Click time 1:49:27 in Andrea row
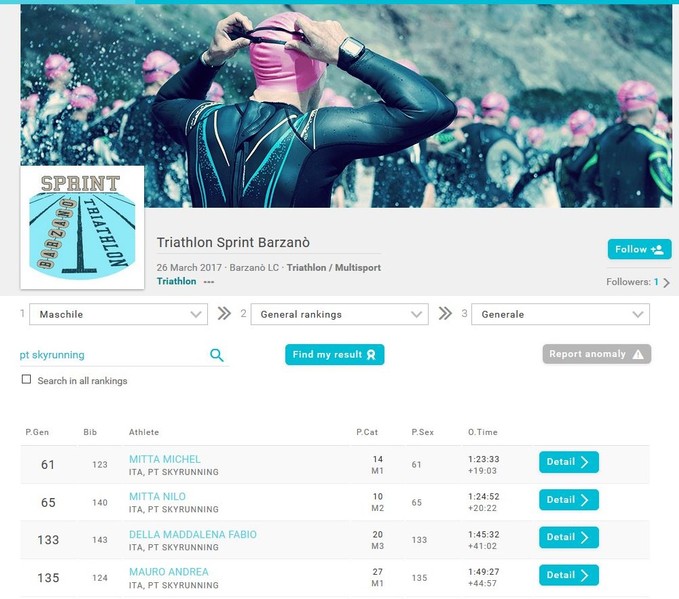The width and height of the screenshot is (679, 599). click(483, 572)
